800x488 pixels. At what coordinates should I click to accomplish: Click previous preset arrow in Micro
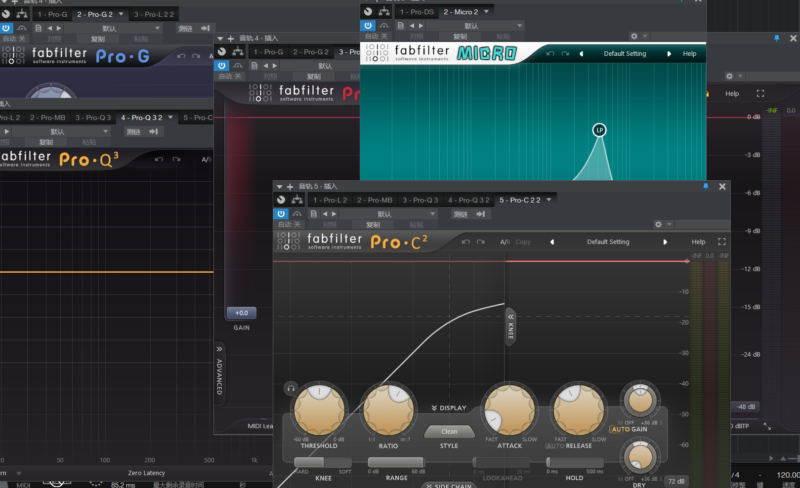tap(581, 54)
